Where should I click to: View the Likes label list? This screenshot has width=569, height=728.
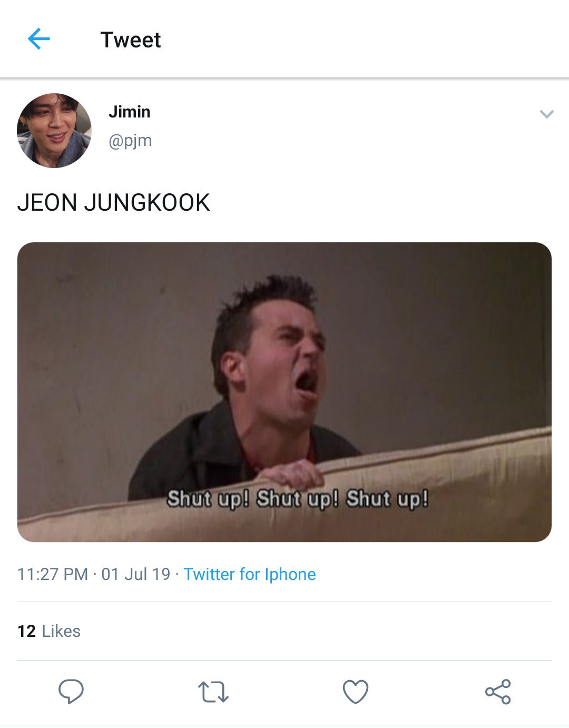coord(61,631)
